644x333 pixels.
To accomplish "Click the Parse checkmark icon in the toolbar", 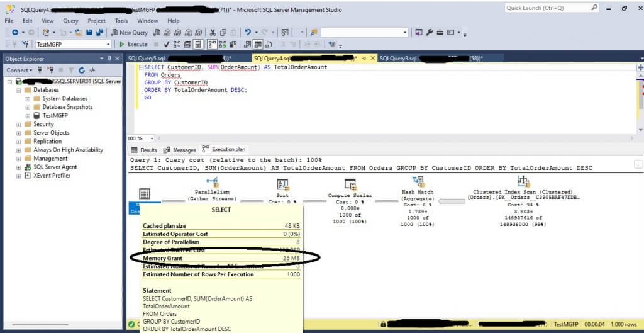I will (166, 45).
